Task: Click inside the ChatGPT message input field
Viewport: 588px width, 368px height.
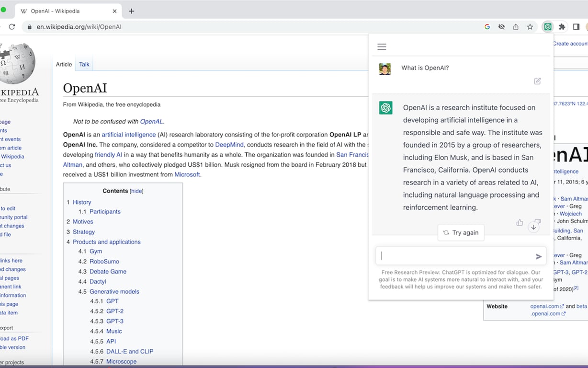Action: 455,256
